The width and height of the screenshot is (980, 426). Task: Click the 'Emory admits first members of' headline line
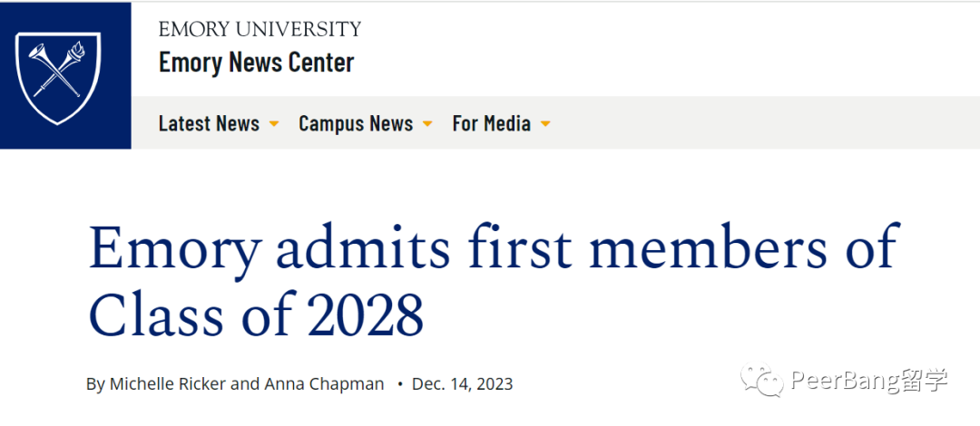tap(495, 248)
